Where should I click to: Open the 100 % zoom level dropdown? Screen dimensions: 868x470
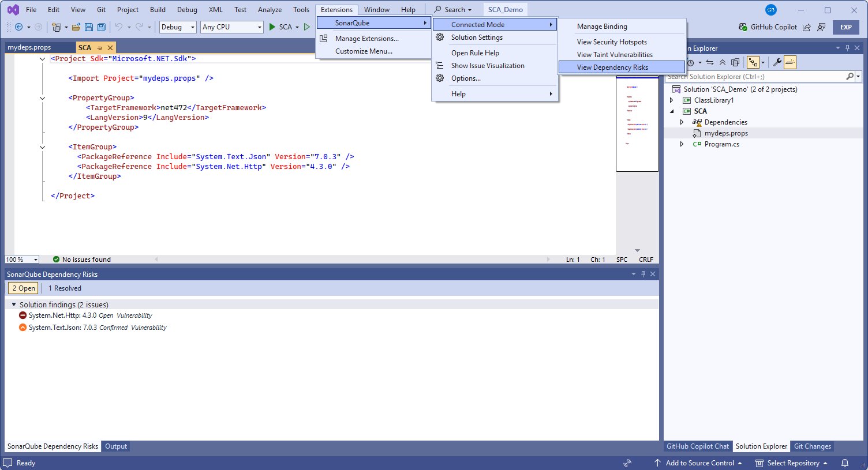(x=22, y=260)
